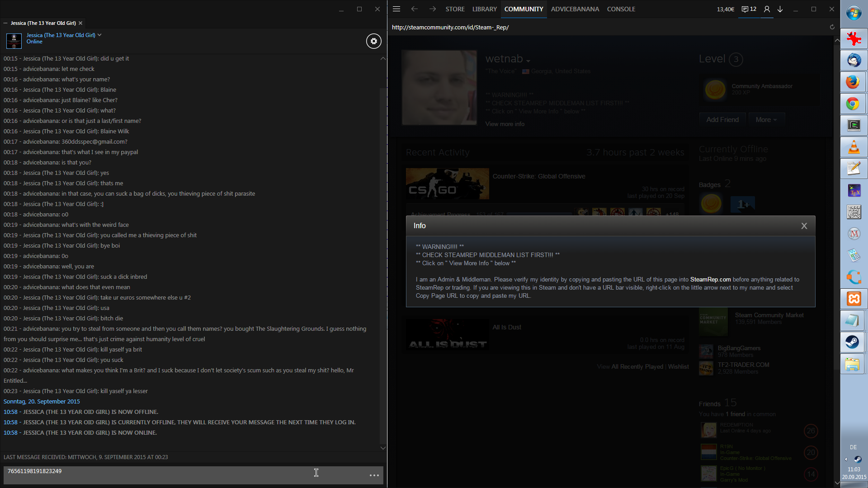Click the hamburger menu icon
The height and width of the screenshot is (488, 868).
396,9
